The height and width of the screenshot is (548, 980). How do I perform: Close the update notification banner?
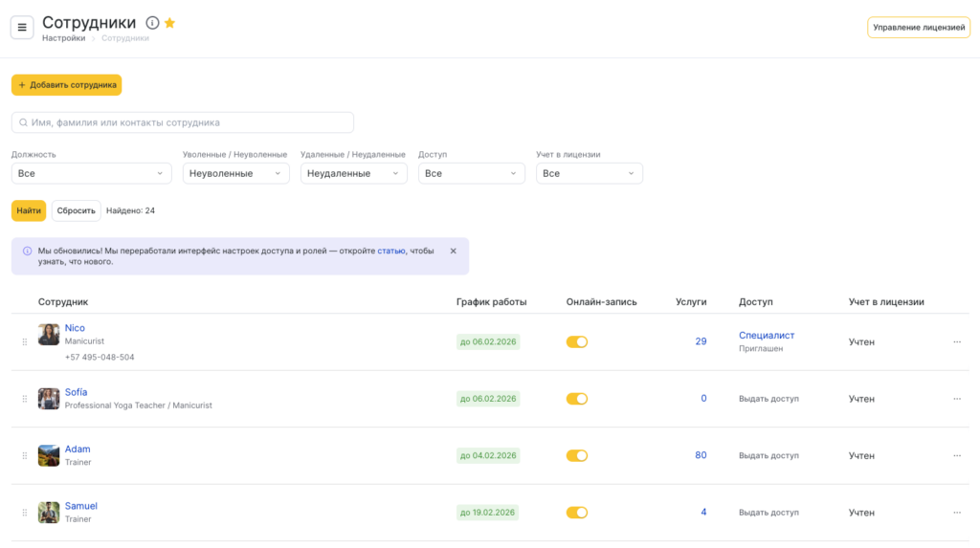(x=453, y=251)
